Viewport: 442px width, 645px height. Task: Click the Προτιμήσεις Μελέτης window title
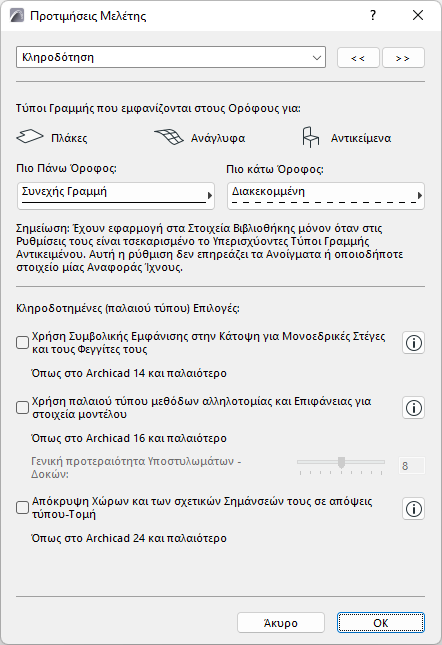[88, 16]
